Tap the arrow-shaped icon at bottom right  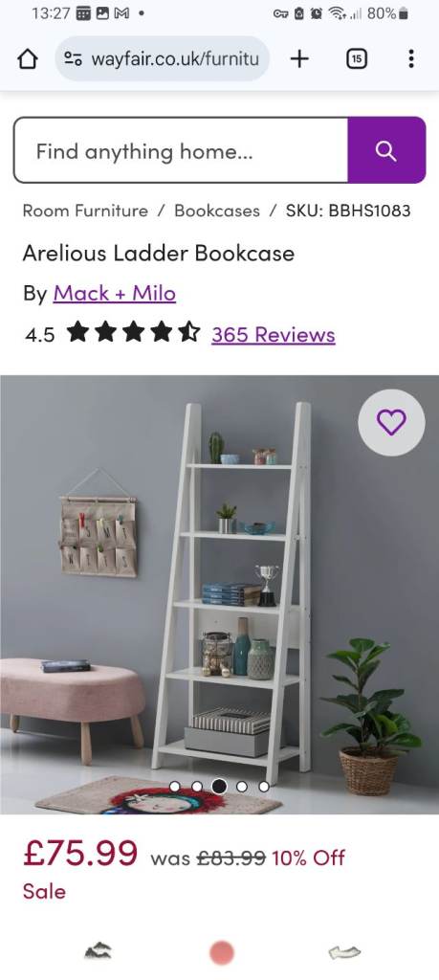tap(344, 952)
